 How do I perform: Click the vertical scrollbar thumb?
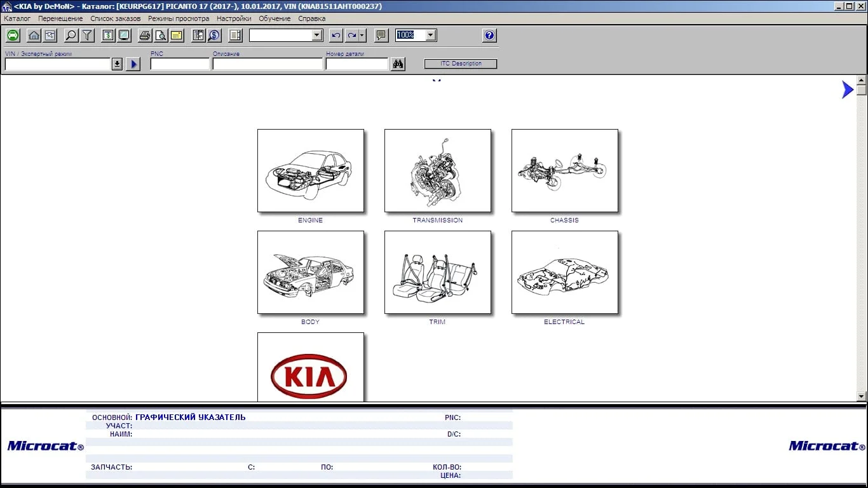[862, 90]
